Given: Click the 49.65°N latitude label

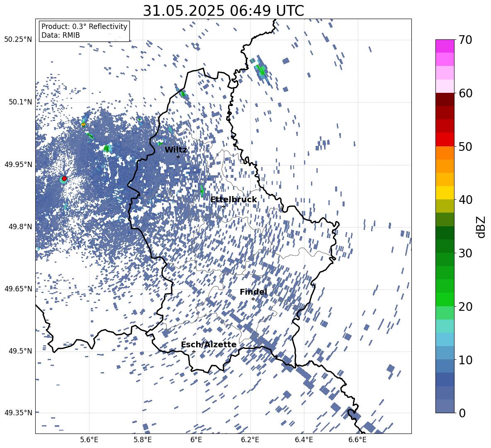Looking at the screenshot, I should (x=18, y=289).
